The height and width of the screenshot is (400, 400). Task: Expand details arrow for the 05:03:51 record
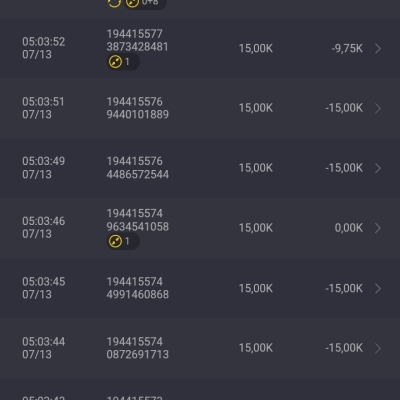(378, 108)
